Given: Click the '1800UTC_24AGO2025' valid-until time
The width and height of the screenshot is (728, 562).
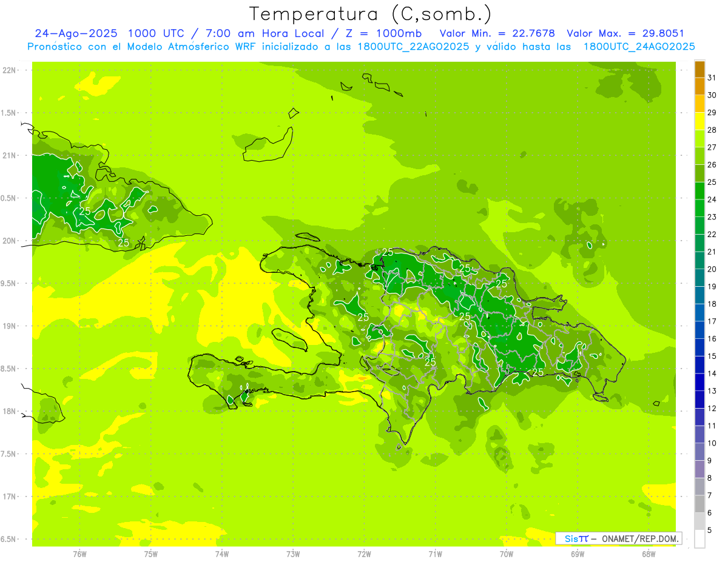Looking at the screenshot, I should click(639, 47).
